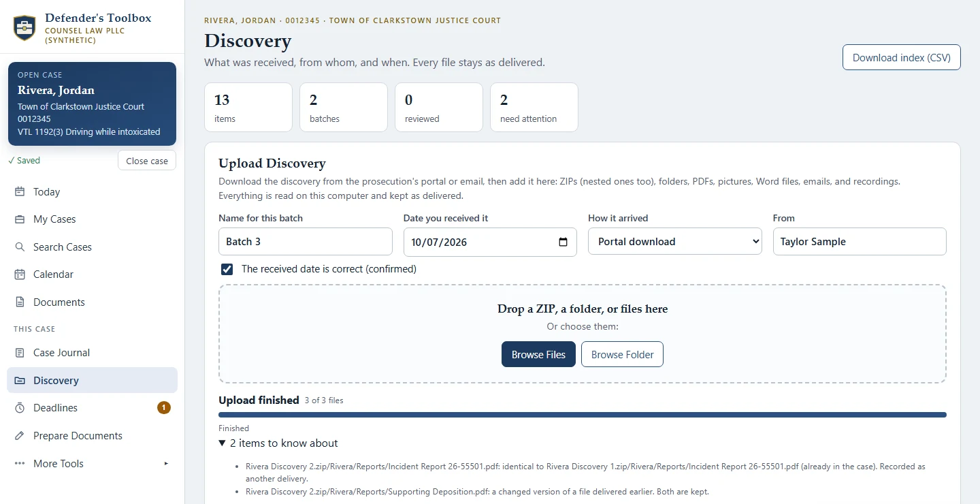This screenshot has width=980, height=504.
Task: Click the Documents page icon in sidebar
Action: tap(20, 302)
